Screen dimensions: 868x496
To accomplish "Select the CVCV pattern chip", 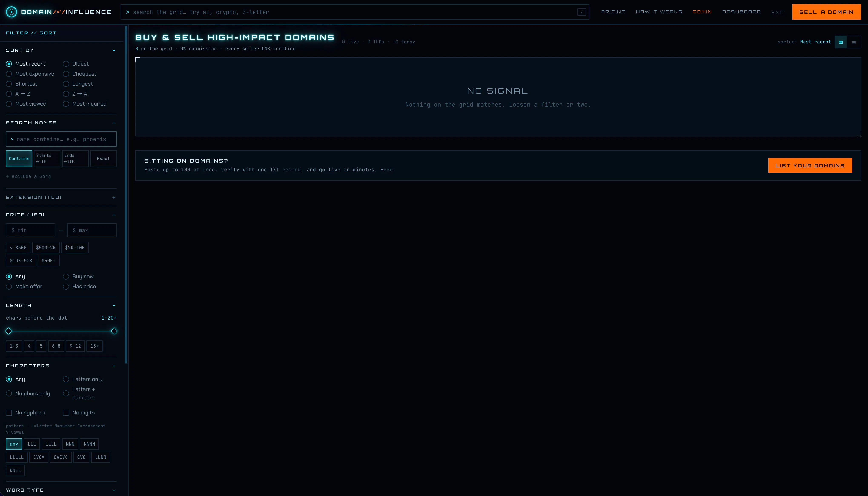I will (x=39, y=457).
